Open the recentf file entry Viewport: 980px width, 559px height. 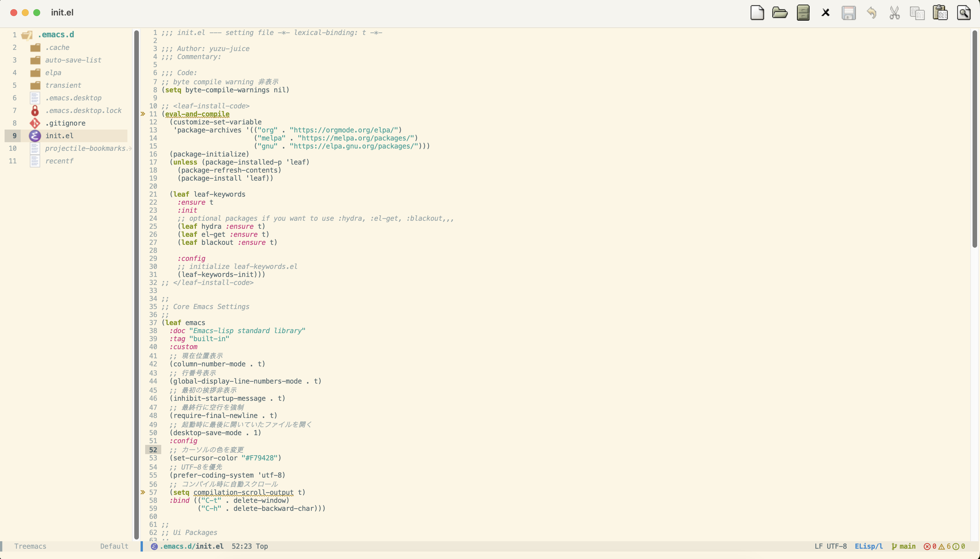click(x=59, y=161)
